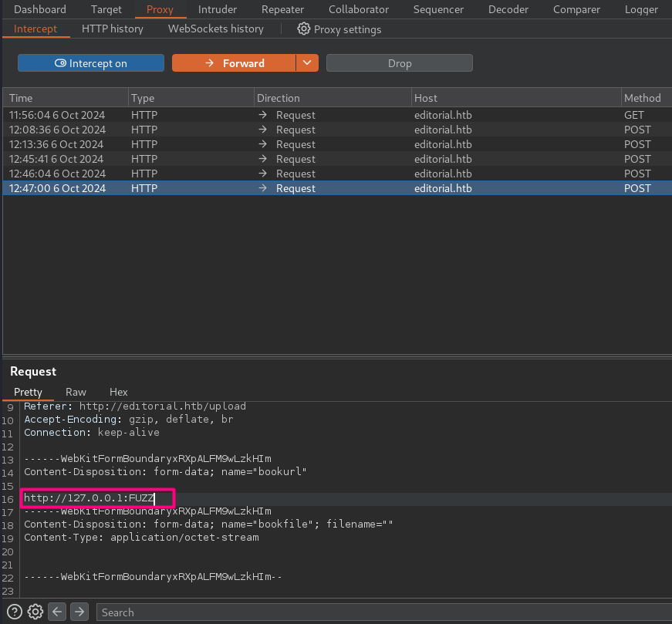Select the 12:45:41 POST request row
672x624 pixels.
[337, 159]
